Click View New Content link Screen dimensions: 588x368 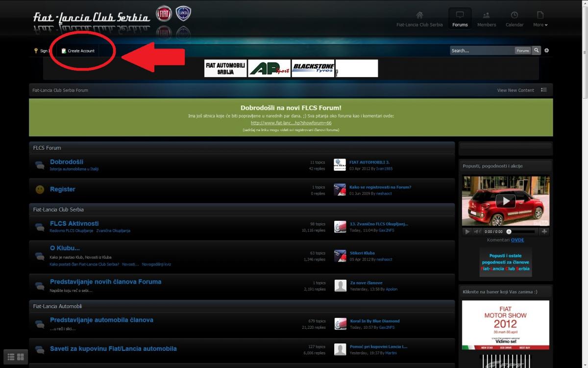click(515, 90)
